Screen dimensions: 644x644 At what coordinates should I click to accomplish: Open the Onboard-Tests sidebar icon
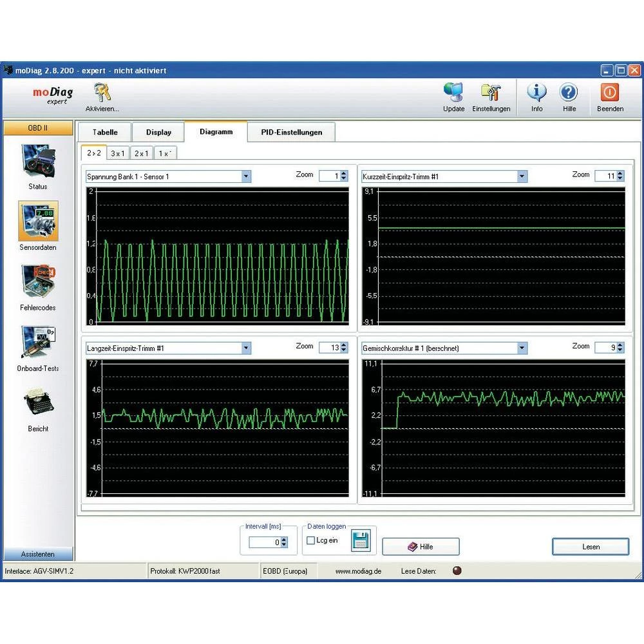click(x=38, y=342)
